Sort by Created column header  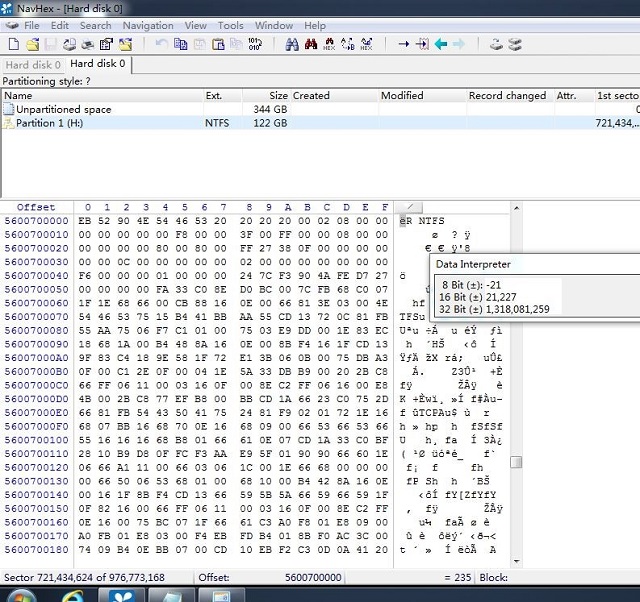click(x=334, y=96)
